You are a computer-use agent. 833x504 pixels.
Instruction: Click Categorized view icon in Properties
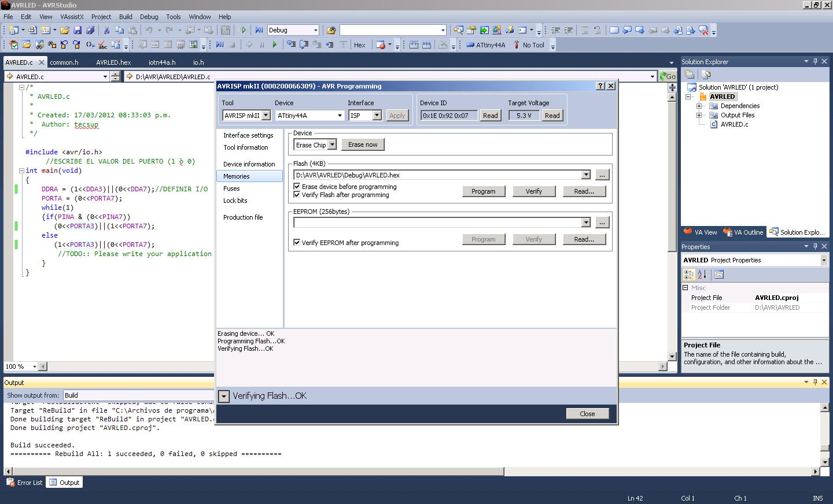click(x=689, y=275)
